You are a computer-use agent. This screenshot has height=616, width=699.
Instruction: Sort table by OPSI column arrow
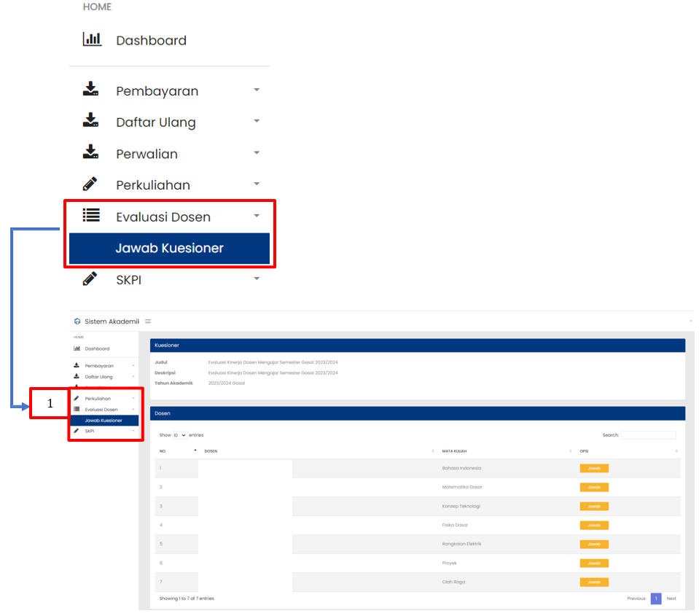[x=676, y=451]
